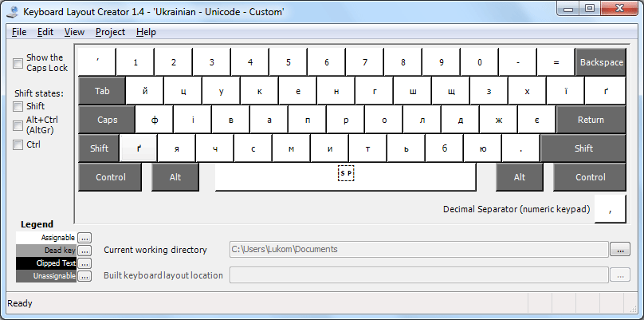
Task: Open the File menu
Action: [x=19, y=32]
